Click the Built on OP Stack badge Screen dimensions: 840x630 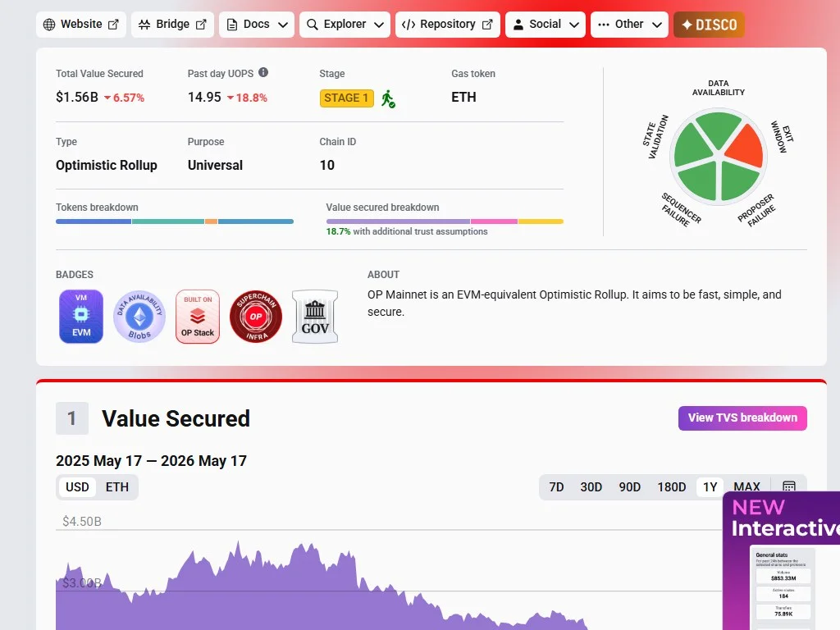198,316
